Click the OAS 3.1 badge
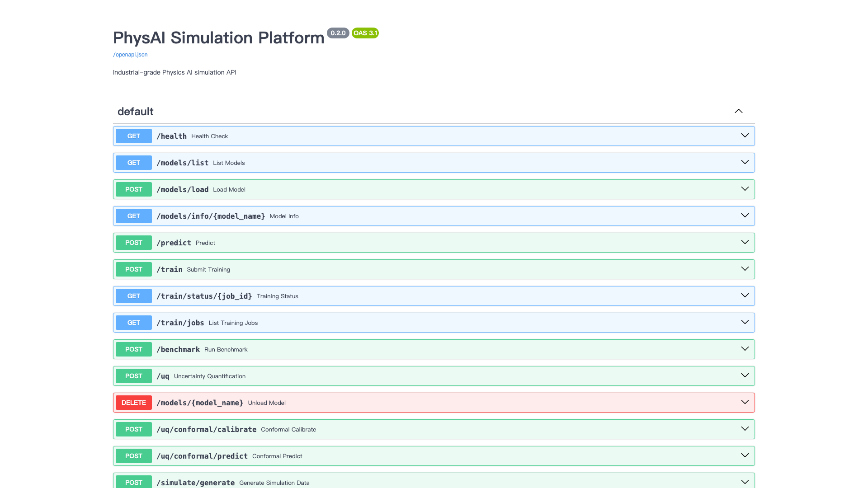The width and height of the screenshot is (868, 488). [x=365, y=33]
